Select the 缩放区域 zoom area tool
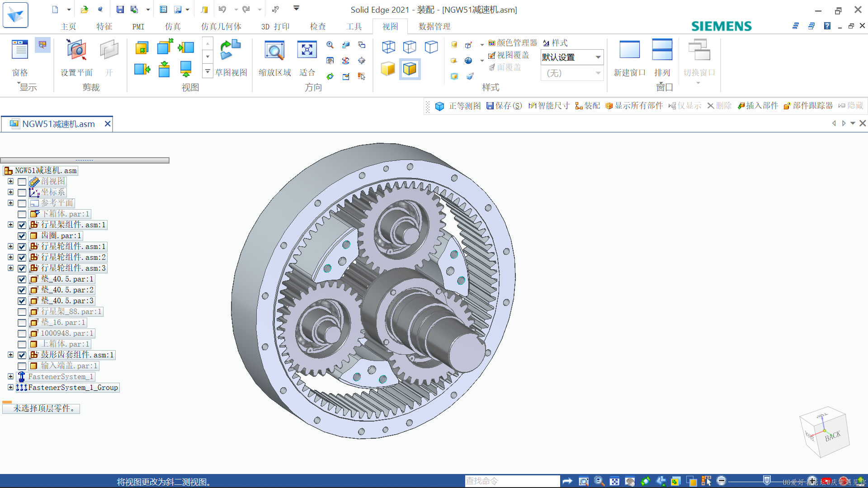The height and width of the screenshot is (488, 868). point(275,58)
